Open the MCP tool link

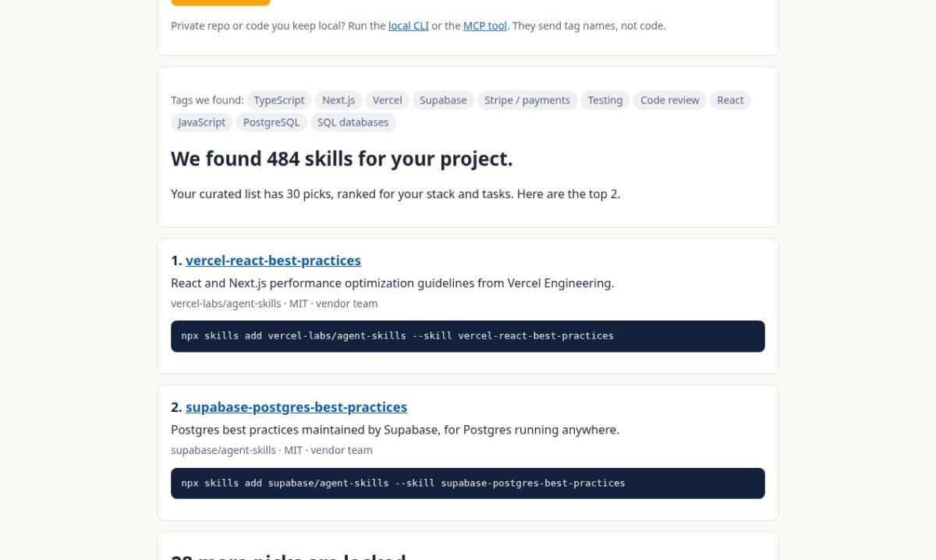point(485,26)
